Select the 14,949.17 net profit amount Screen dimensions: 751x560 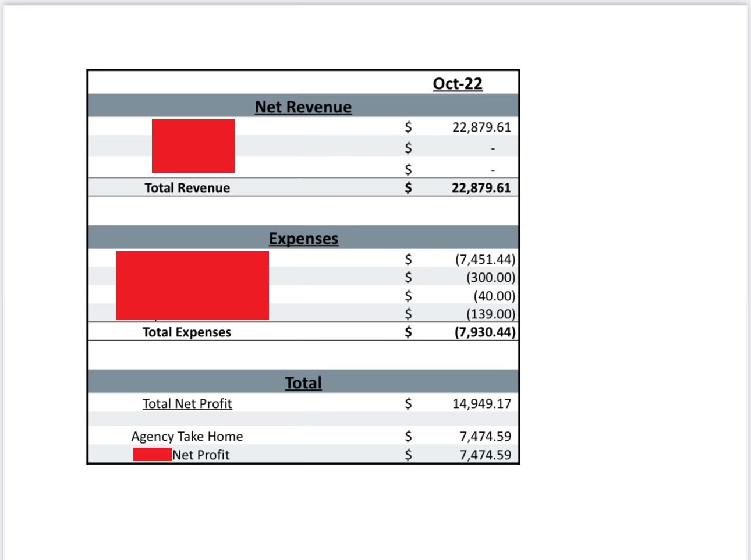481,404
